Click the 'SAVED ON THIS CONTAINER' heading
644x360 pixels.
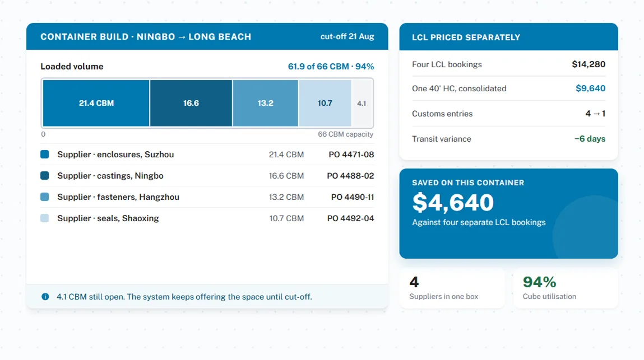468,183
